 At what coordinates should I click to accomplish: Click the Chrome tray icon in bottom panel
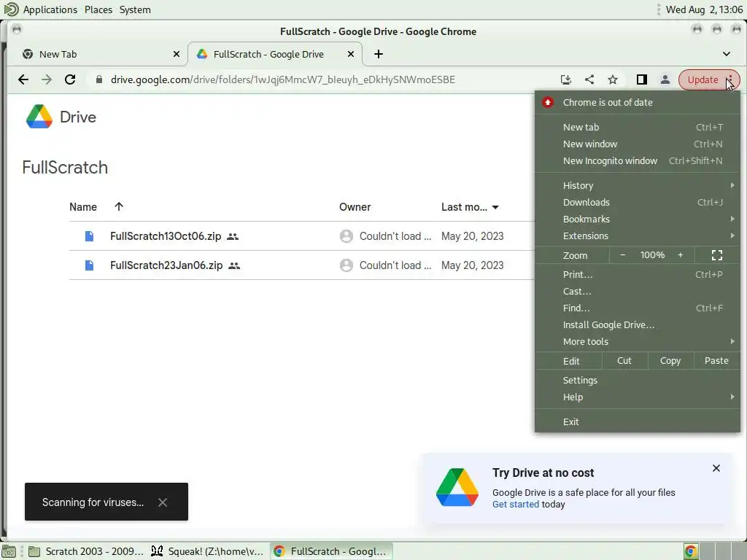(x=691, y=551)
